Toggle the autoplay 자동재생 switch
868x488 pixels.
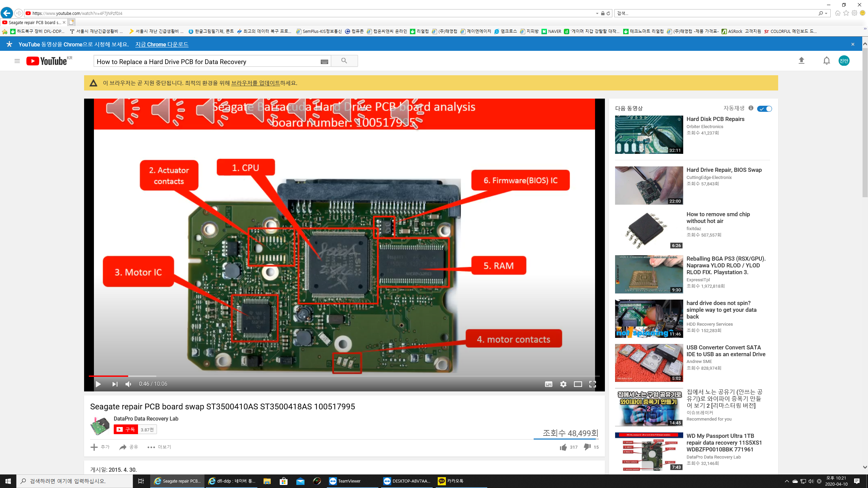click(x=765, y=108)
